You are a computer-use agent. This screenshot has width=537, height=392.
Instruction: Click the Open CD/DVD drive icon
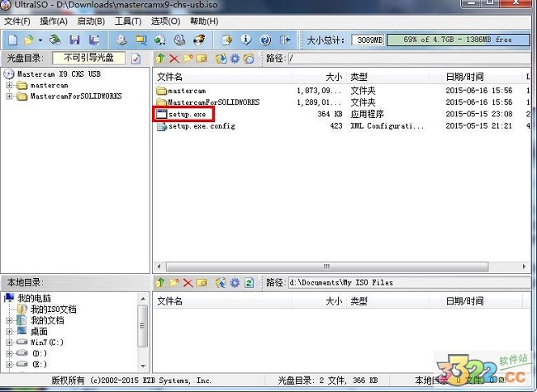(55, 40)
